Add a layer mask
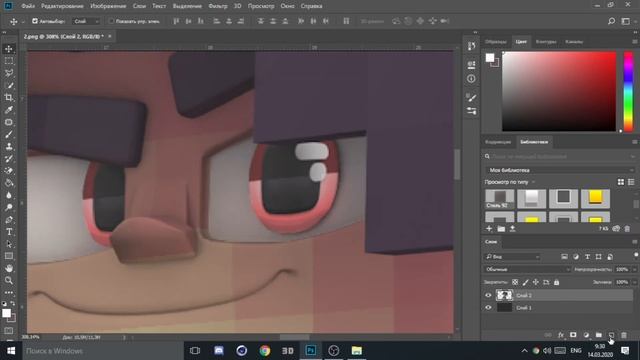This screenshot has height=360, width=640. coord(573,335)
